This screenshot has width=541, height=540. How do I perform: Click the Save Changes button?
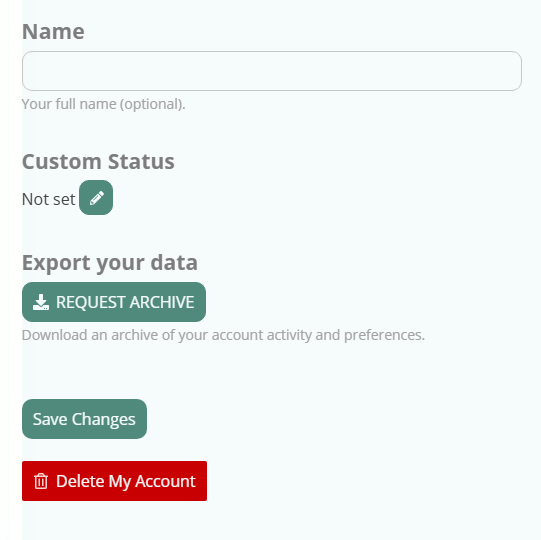(x=84, y=419)
